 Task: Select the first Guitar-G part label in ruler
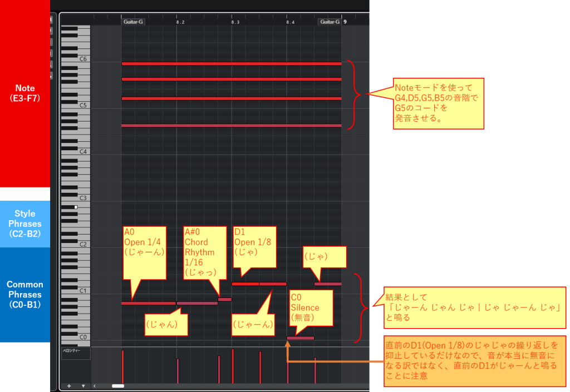pyautogui.click(x=133, y=22)
